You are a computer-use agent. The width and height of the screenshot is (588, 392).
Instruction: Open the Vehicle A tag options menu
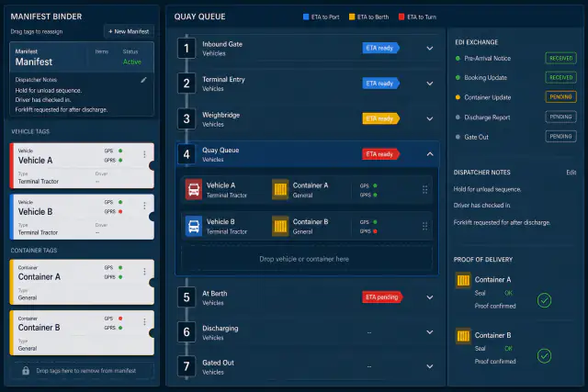[144, 154]
